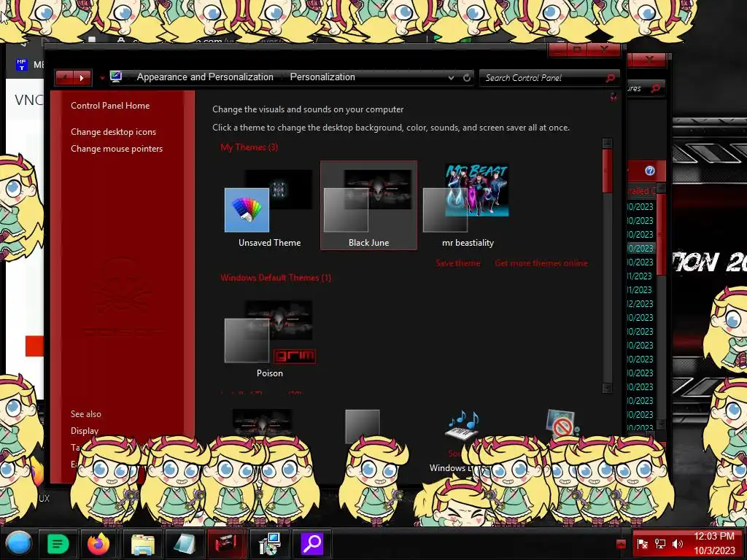The height and width of the screenshot is (560, 747).
Task: Open the Screen Saver settings icon
Action: pyautogui.click(x=561, y=423)
